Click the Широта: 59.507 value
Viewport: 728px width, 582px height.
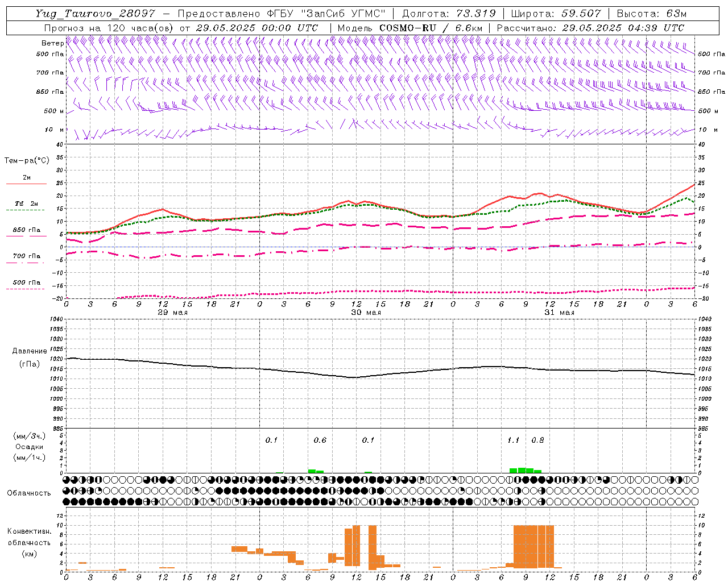(556, 14)
